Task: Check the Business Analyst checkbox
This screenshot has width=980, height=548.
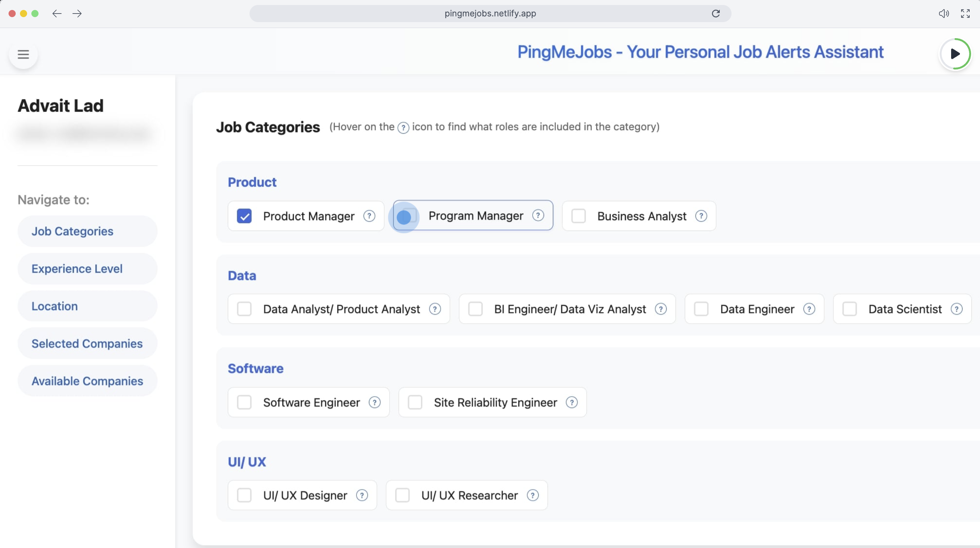Action: point(579,216)
